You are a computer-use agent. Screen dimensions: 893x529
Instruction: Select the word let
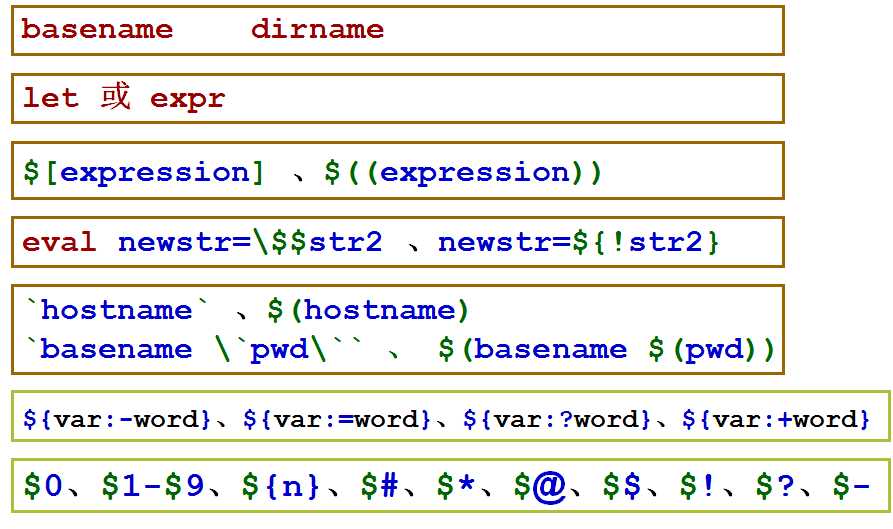point(50,98)
